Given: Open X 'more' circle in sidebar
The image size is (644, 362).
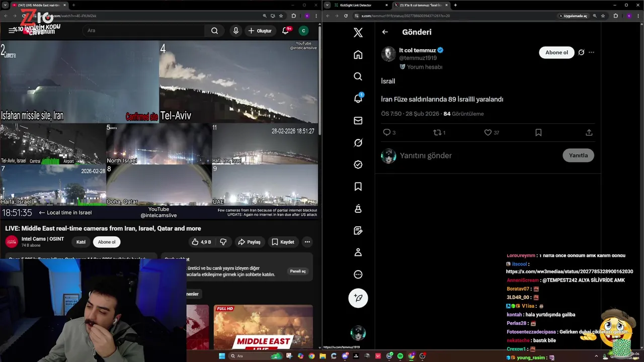Looking at the screenshot, I should point(358,275).
